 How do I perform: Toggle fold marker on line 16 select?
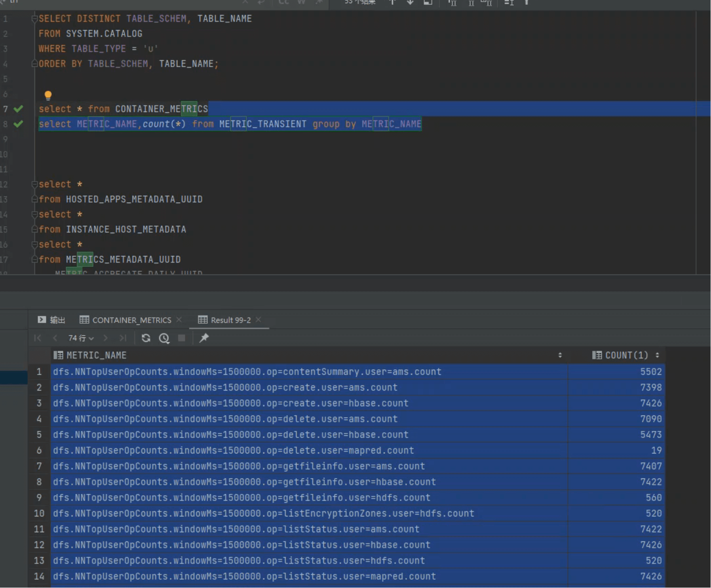34,245
